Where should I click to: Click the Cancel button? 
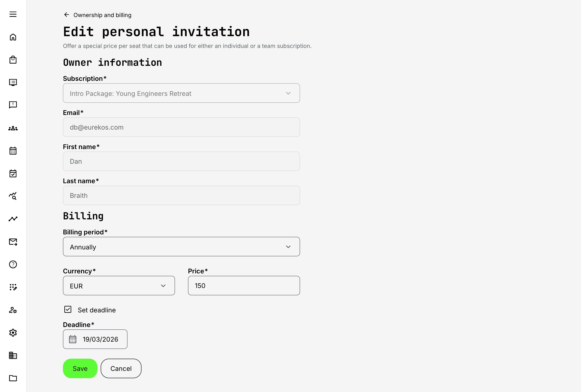coord(121,368)
